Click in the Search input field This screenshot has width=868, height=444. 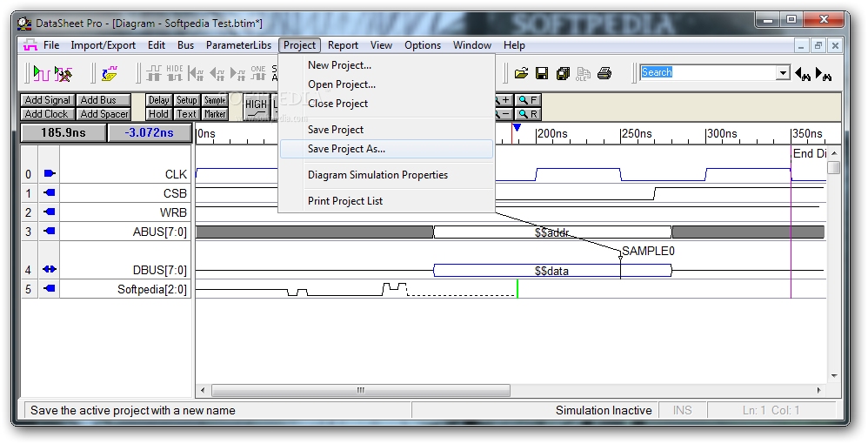[708, 72]
